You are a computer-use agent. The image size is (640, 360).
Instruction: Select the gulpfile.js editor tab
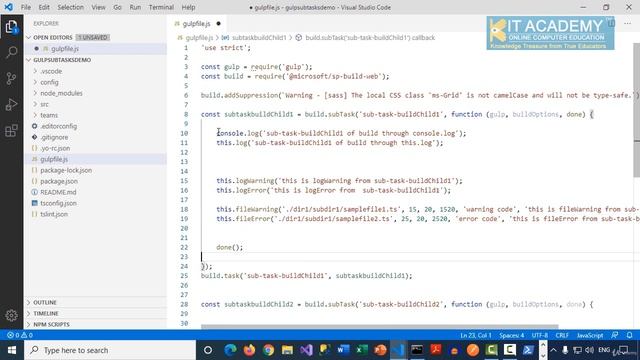(196, 24)
